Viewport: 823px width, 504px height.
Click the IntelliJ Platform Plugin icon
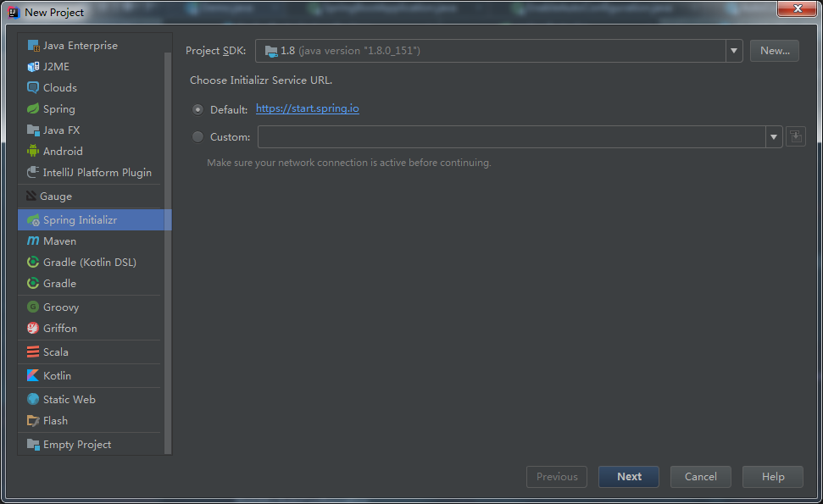[33, 172]
